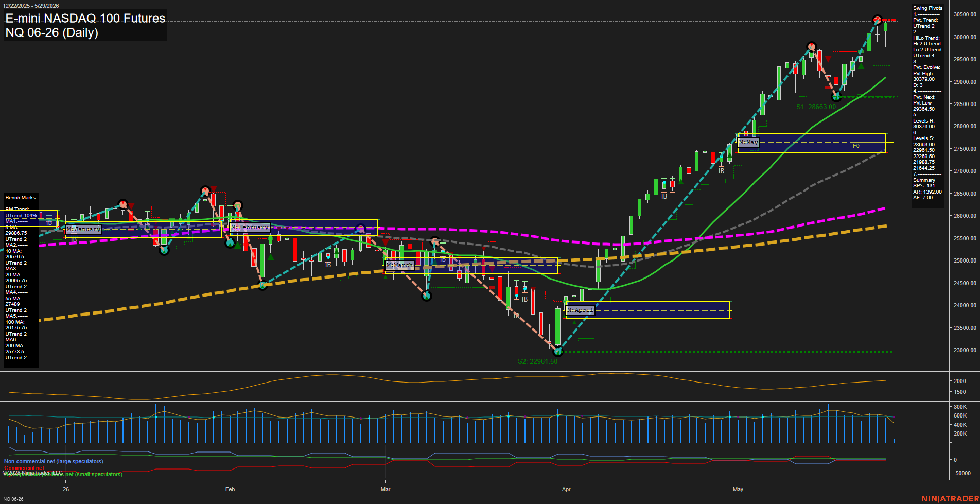Click the swing pivot low circle at S2 22961.50
The height and width of the screenshot is (504, 980).
point(558,352)
